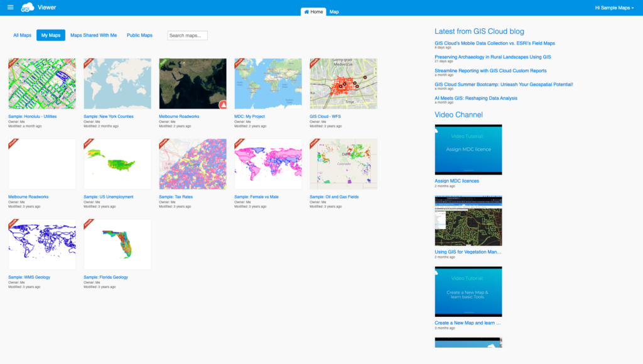Click the Sample: New York Counties thumbnail

click(117, 83)
